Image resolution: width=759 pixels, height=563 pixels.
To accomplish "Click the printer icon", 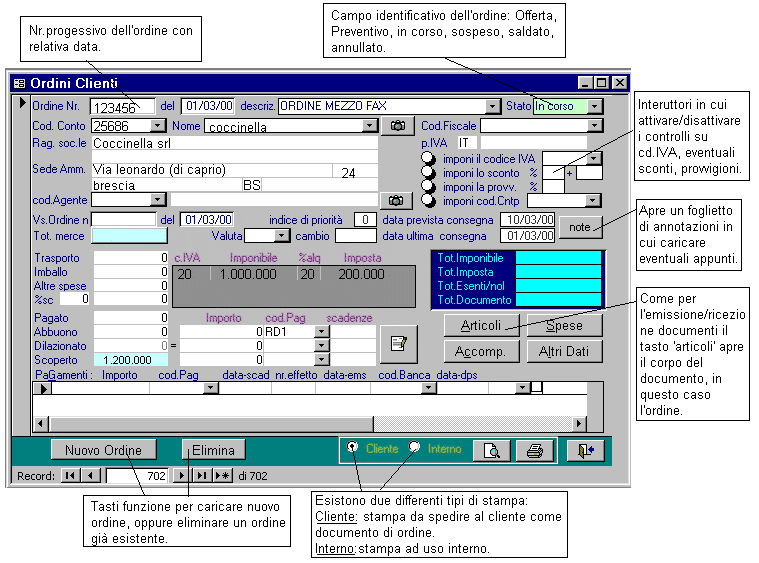I will pos(534,451).
